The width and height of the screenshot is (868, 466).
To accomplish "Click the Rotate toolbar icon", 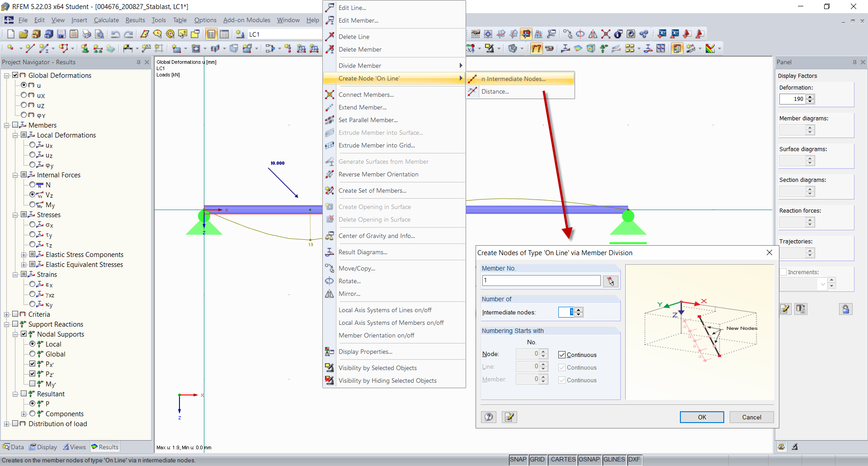I will click(x=580, y=34).
